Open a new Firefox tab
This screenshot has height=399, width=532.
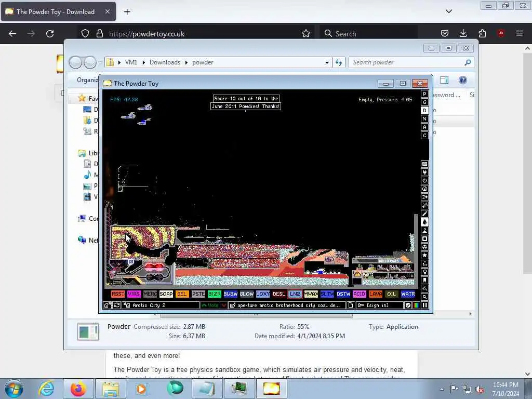127,12
